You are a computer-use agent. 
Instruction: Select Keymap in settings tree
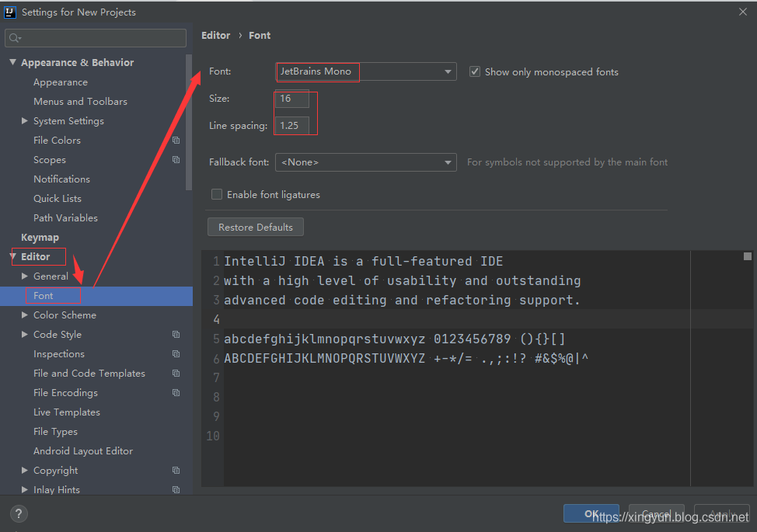point(40,238)
